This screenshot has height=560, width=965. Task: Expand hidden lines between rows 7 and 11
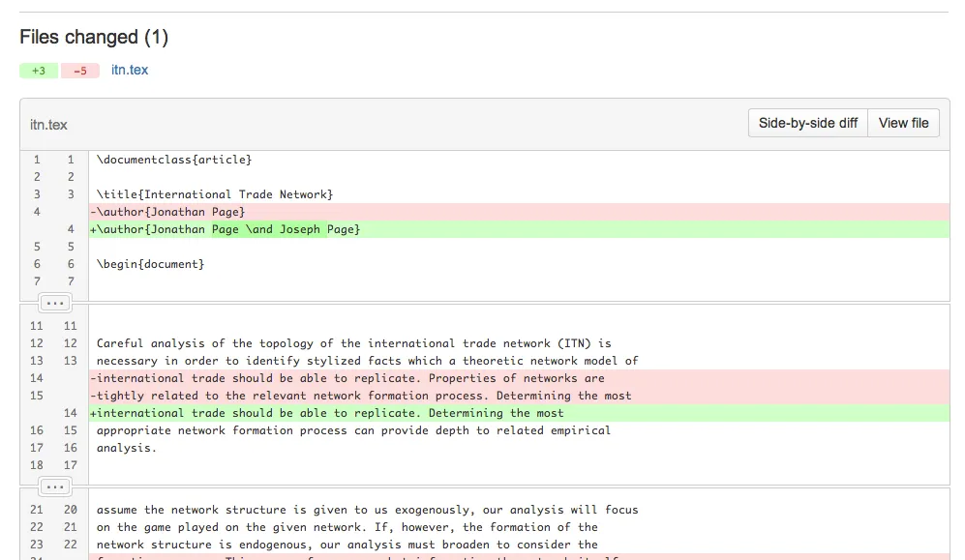tap(54, 303)
